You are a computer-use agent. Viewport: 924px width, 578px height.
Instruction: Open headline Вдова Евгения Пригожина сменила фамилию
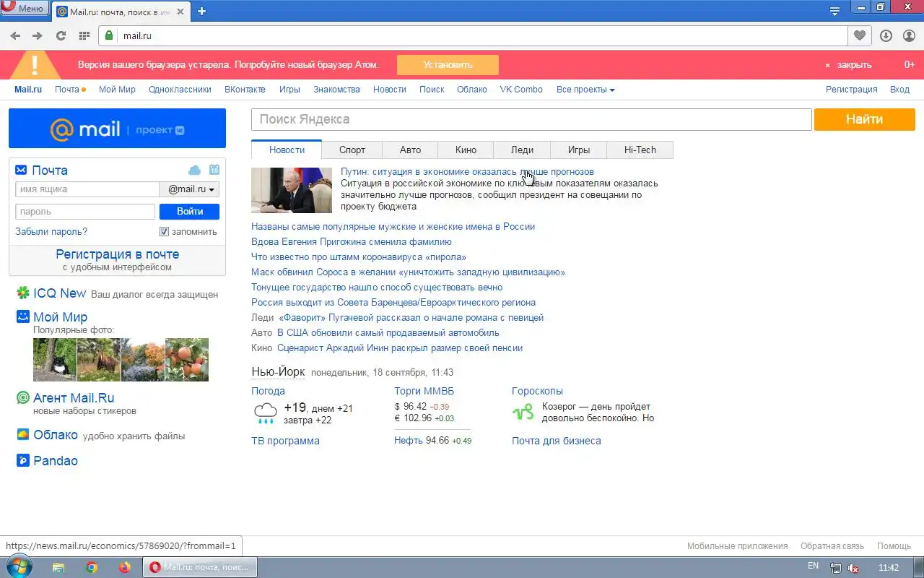tap(352, 242)
